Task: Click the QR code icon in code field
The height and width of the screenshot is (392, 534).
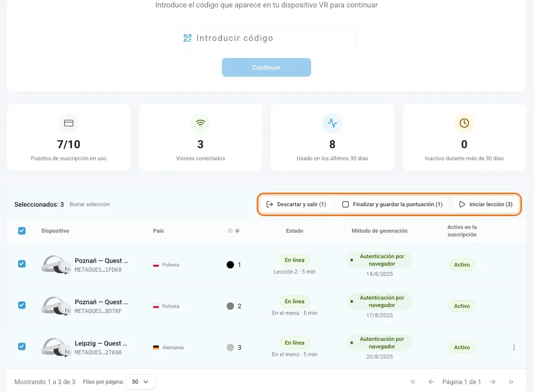Action: pos(187,38)
